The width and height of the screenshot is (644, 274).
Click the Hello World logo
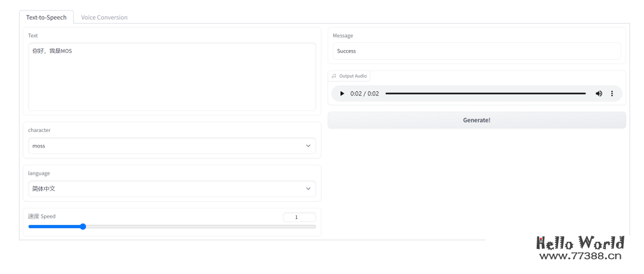pos(580,243)
